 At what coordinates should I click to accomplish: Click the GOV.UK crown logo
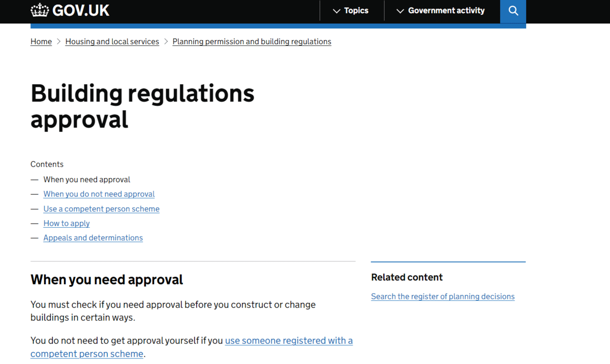40,10
